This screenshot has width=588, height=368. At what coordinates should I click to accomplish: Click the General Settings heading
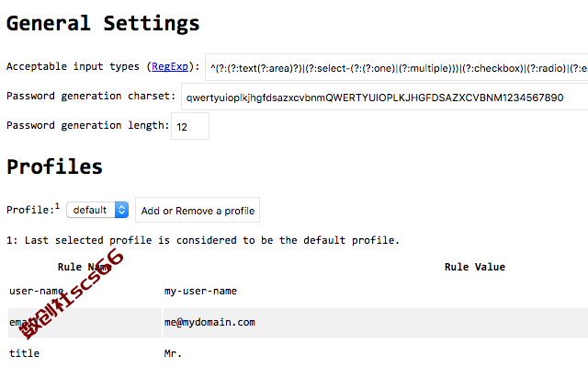tap(103, 23)
